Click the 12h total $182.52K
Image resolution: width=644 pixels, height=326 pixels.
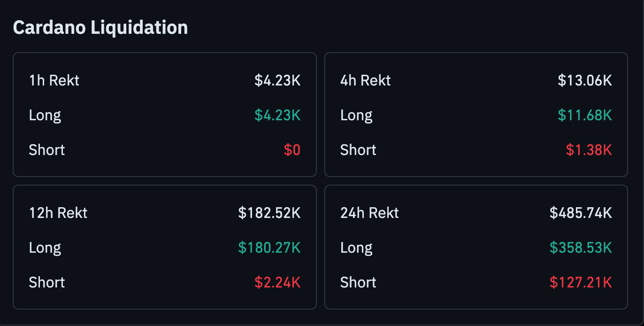pyautogui.click(x=269, y=213)
